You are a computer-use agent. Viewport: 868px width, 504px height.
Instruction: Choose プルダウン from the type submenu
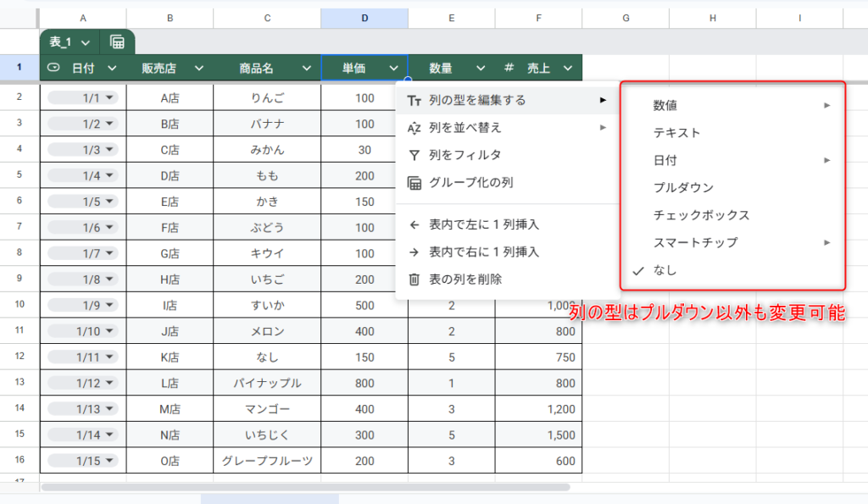click(x=683, y=188)
